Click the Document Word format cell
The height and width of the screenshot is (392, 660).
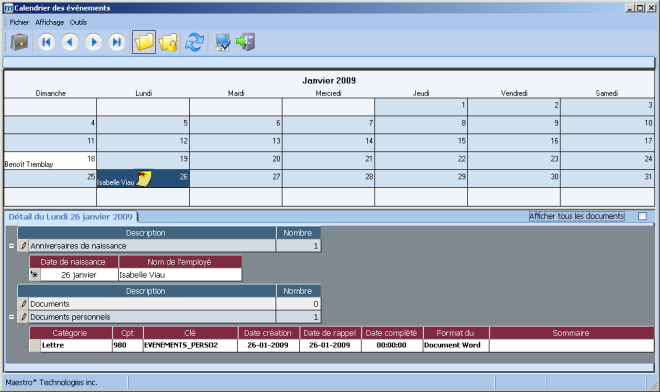456,345
